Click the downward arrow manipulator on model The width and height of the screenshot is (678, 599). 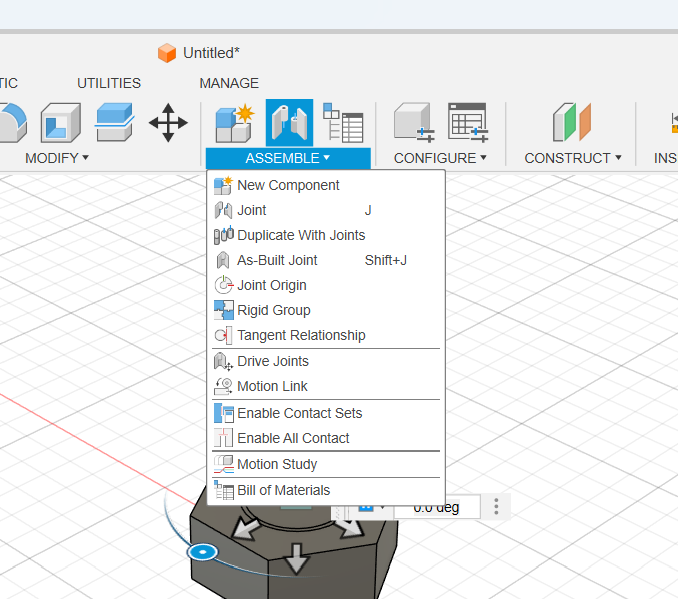pyautogui.click(x=296, y=558)
